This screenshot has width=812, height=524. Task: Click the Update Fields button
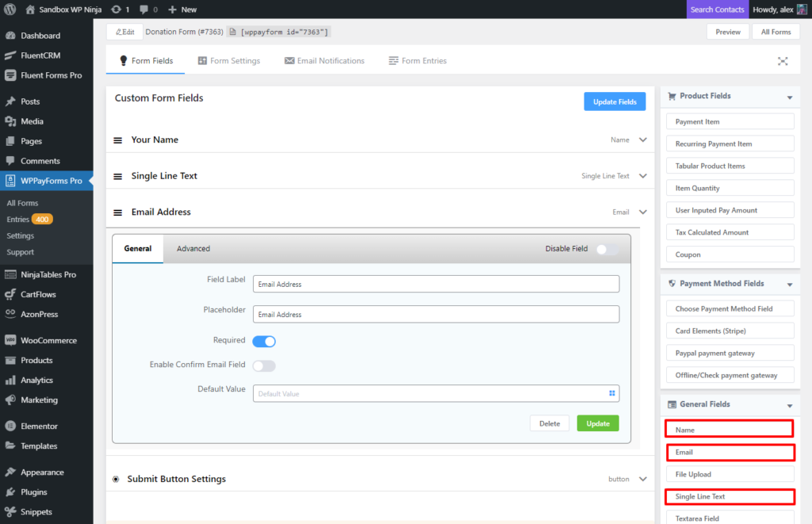coord(615,101)
